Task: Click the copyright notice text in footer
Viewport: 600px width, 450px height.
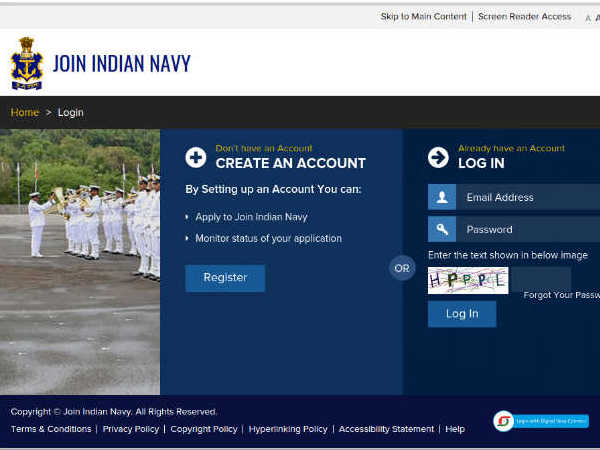Action: click(x=114, y=412)
